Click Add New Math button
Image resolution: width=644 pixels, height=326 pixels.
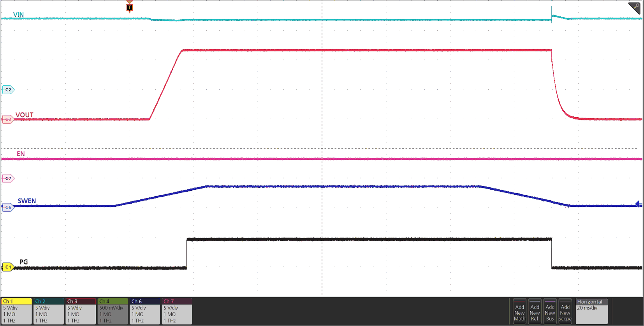(x=519, y=311)
